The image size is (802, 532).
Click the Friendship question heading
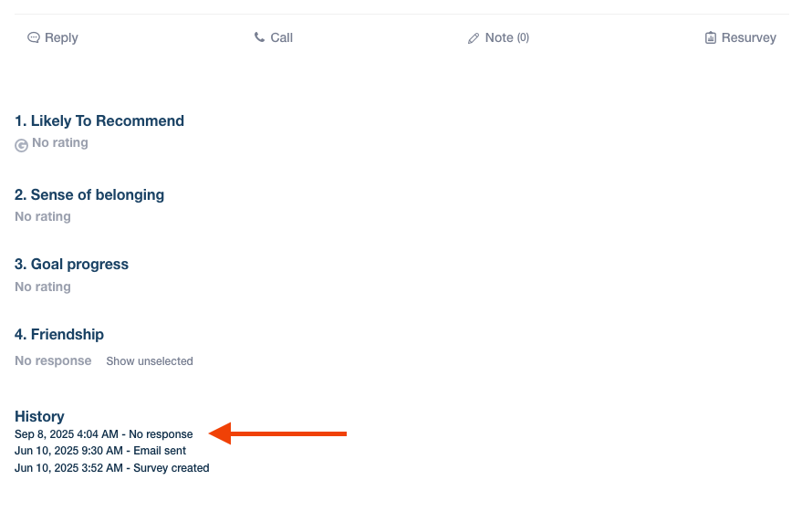tap(59, 334)
